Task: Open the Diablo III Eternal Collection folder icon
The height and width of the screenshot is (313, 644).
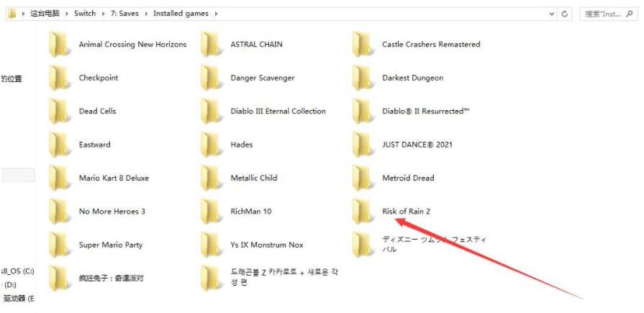Action: pyautogui.click(x=212, y=112)
